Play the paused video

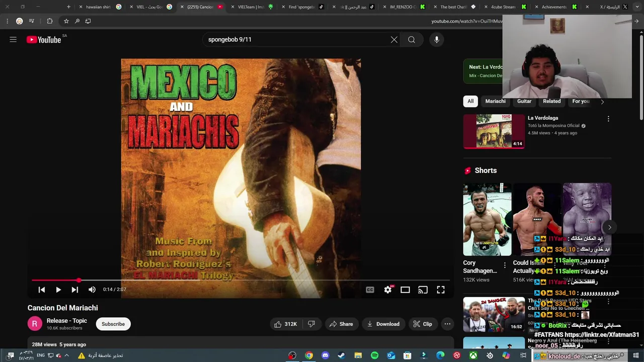point(58,290)
